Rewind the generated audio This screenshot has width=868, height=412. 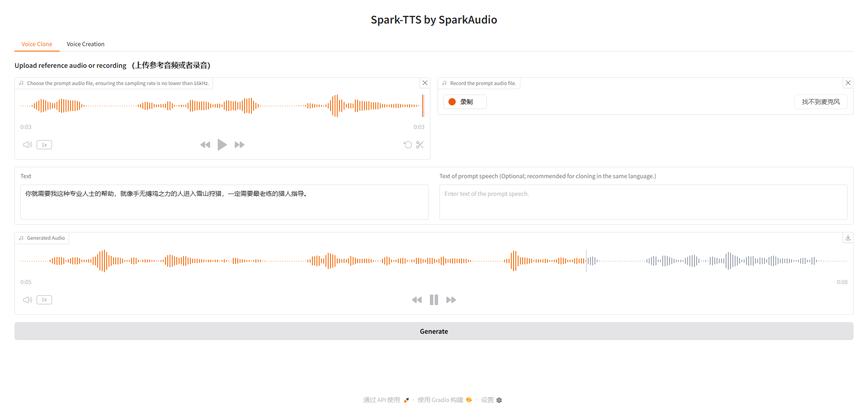[x=417, y=300]
